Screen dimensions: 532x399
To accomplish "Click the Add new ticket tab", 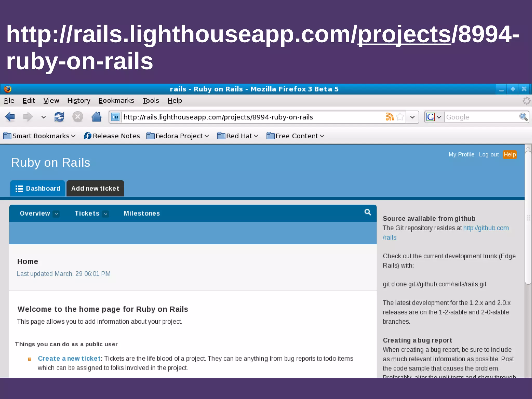I will coord(95,188).
